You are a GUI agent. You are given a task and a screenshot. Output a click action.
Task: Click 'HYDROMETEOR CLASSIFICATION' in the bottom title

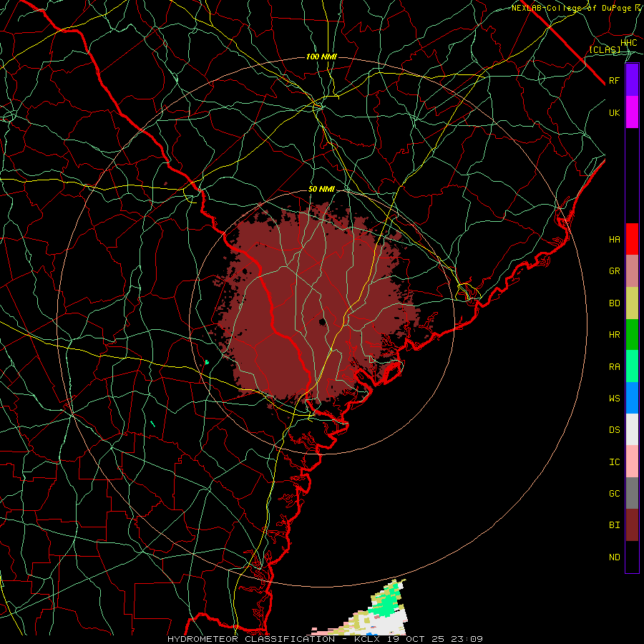point(251,639)
